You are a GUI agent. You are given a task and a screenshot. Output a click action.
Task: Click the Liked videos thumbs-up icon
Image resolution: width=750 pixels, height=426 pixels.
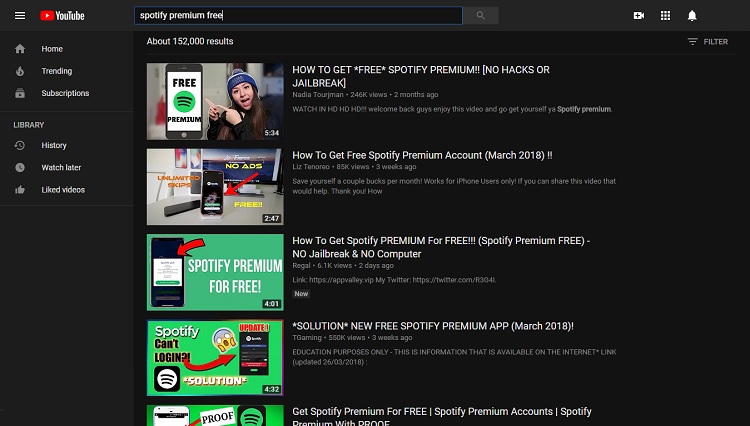(x=20, y=190)
